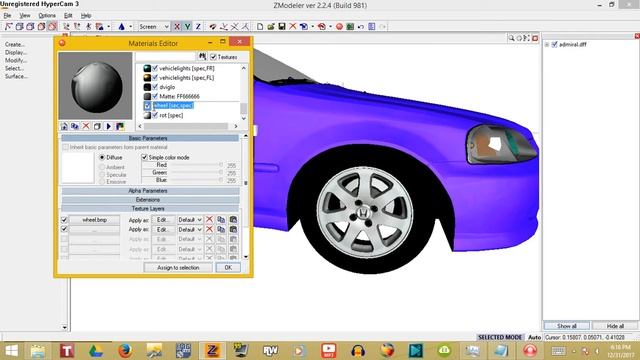The width and height of the screenshot is (640, 360).
Task: Expand the admiral.dff tree node
Action: pyautogui.click(x=547, y=44)
